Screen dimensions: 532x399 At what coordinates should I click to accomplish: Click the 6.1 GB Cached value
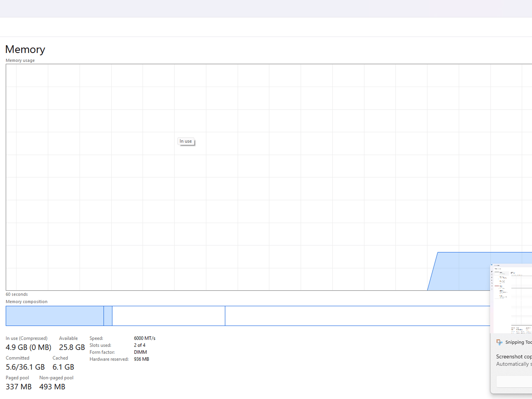point(63,367)
